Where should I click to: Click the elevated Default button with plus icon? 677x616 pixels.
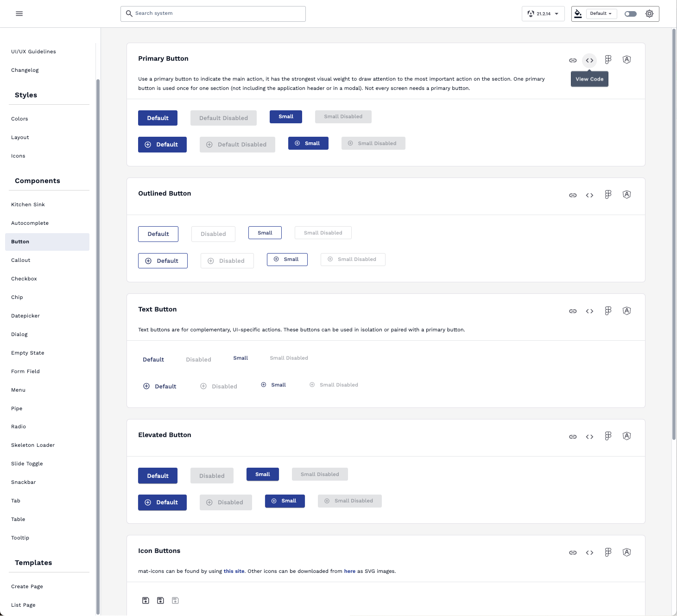(162, 502)
